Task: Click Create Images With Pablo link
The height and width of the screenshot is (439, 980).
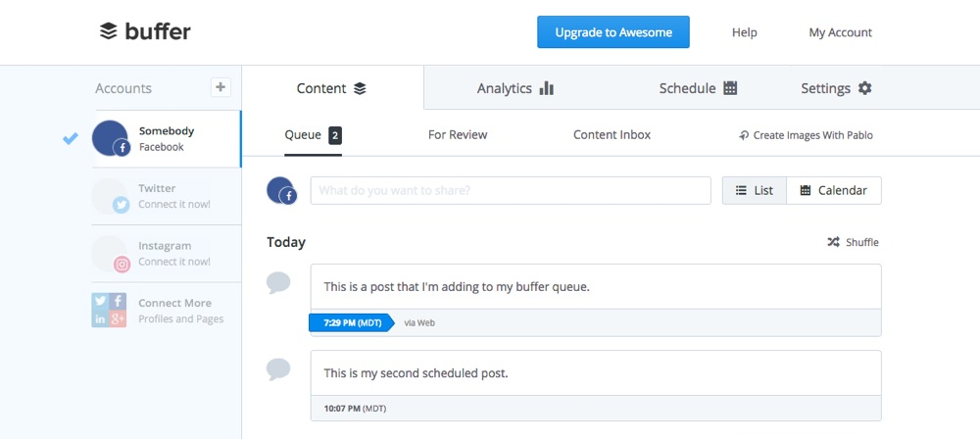Action: (x=806, y=135)
